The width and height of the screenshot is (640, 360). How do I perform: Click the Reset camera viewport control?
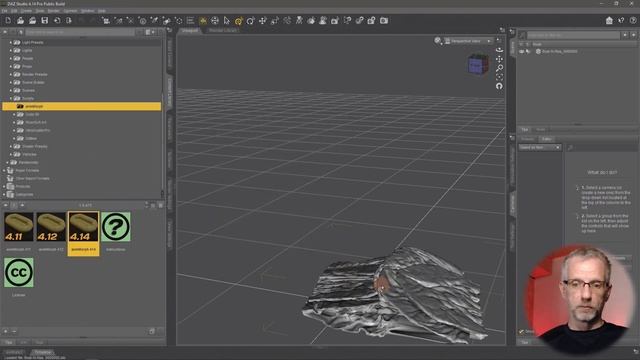499,86
